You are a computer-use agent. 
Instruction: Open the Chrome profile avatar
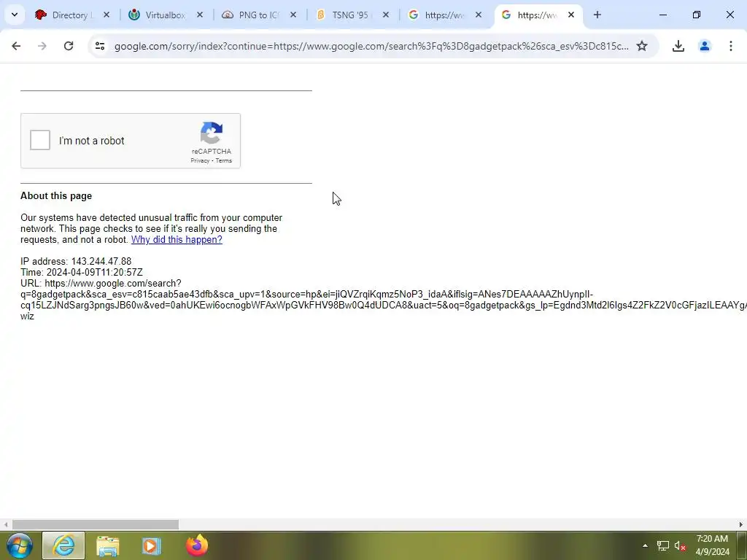(705, 46)
